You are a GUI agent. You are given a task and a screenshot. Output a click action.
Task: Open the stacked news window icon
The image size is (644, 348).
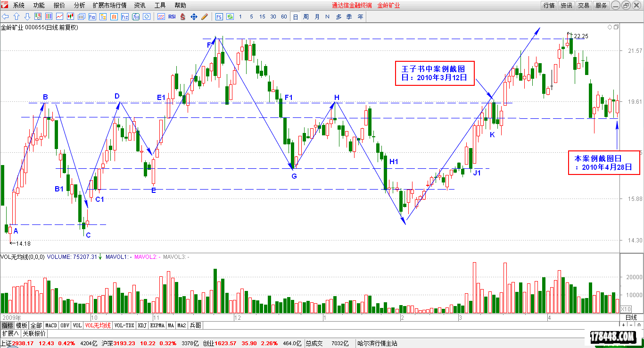(x=82, y=17)
